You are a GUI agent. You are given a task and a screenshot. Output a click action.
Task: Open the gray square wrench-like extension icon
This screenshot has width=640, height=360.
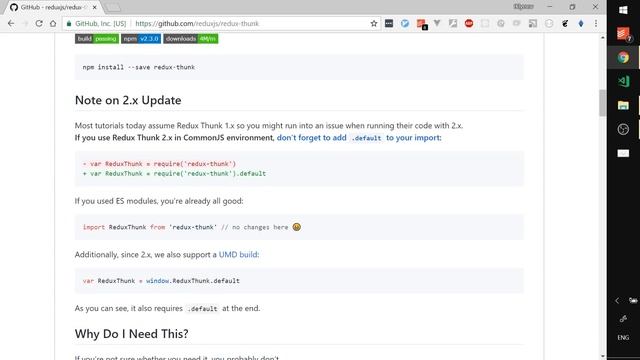click(453, 23)
